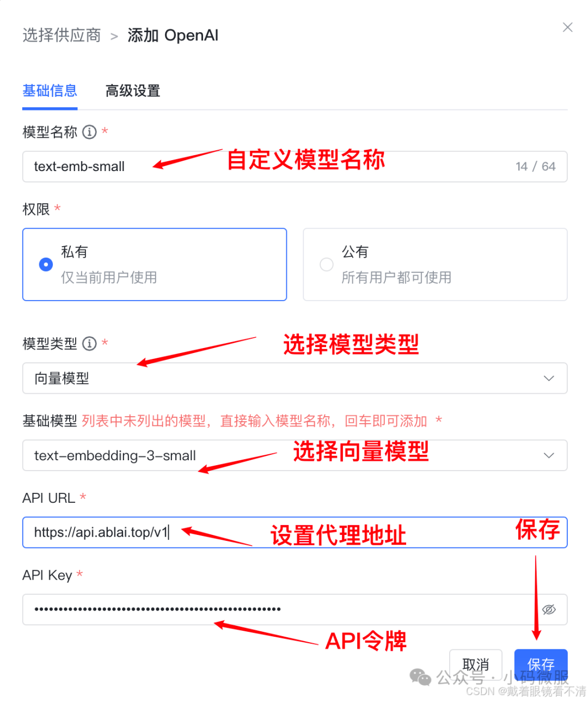
Task: Click the info icon next to 模型名称
Action: click(x=89, y=132)
